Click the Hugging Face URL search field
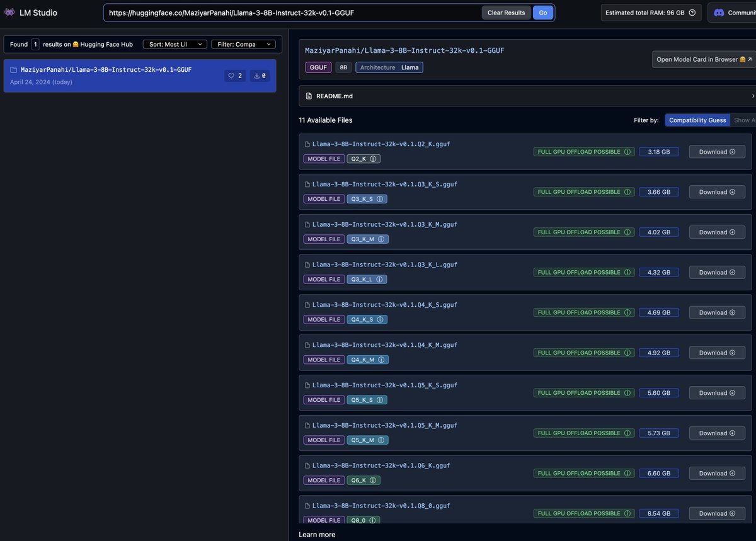 [293, 13]
